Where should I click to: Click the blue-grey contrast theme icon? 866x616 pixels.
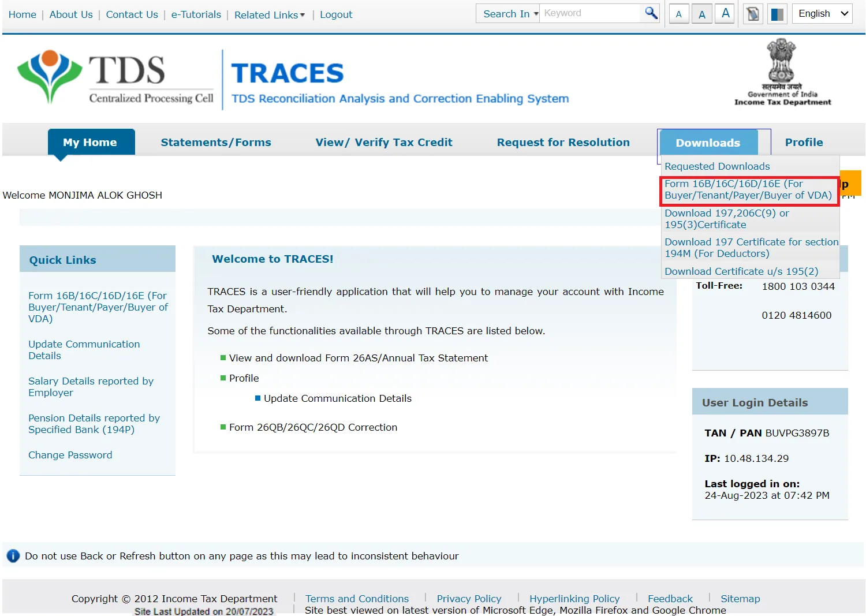pos(778,14)
